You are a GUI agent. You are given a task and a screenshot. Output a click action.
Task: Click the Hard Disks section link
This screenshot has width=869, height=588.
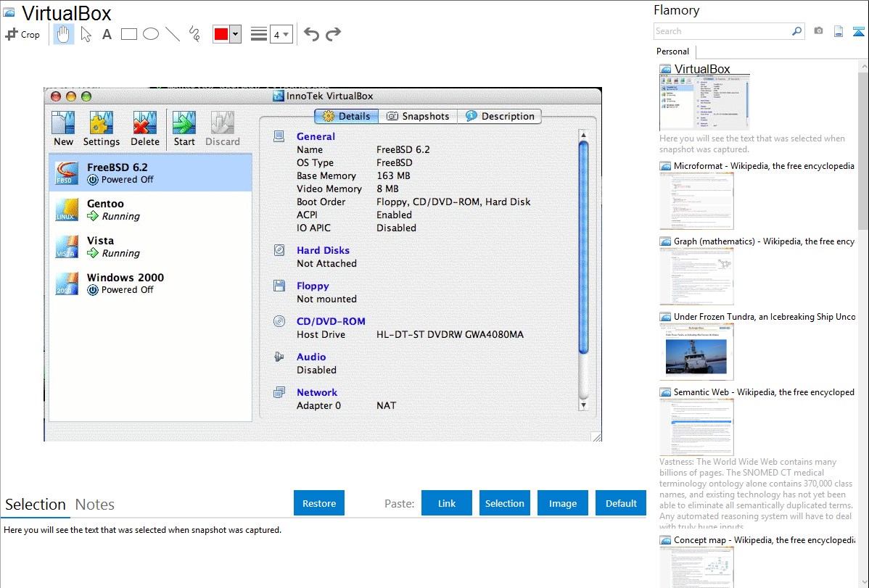coord(323,250)
